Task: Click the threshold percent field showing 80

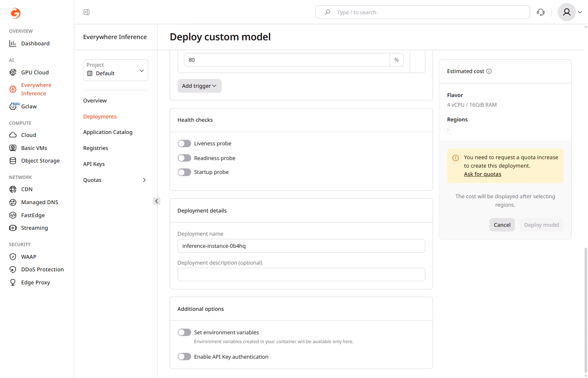Action: pos(287,60)
